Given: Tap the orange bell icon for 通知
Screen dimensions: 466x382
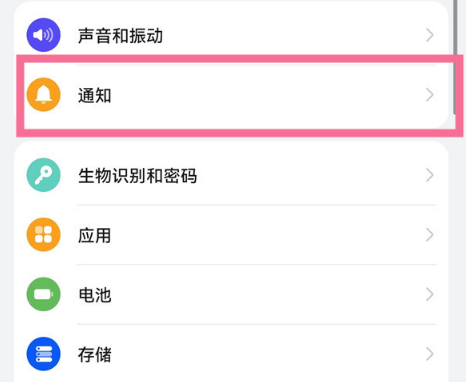Looking at the screenshot, I should click(43, 95).
